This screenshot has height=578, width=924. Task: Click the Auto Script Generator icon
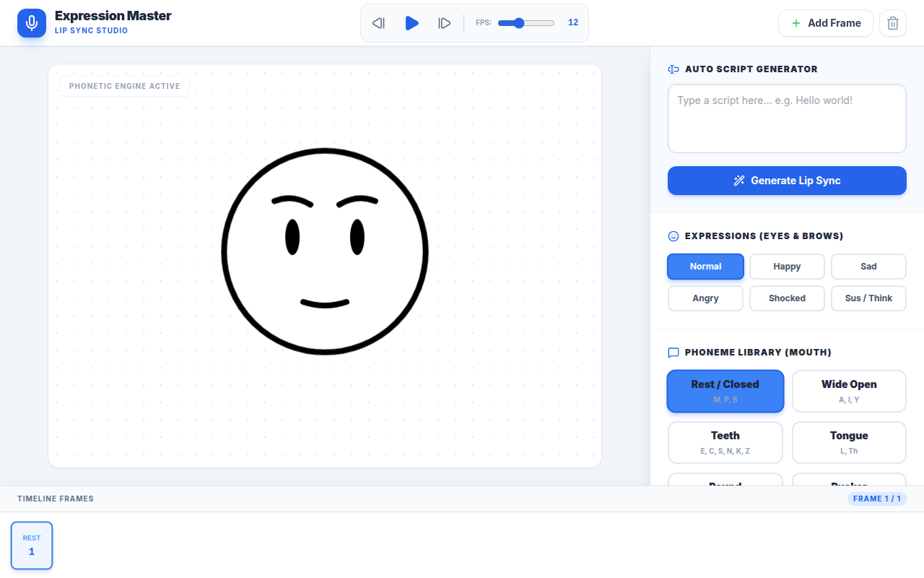click(x=674, y=69)
